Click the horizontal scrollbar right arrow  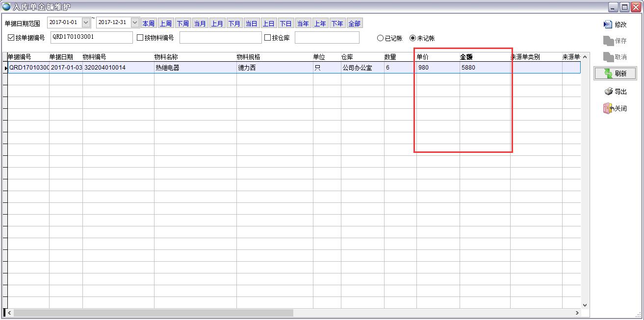tap(577, 313)
